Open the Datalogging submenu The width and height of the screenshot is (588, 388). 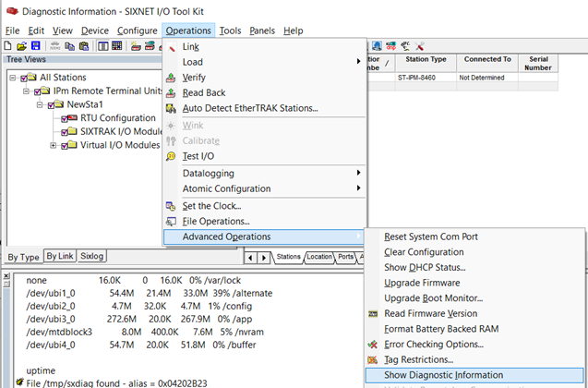(x=264, y=173)
